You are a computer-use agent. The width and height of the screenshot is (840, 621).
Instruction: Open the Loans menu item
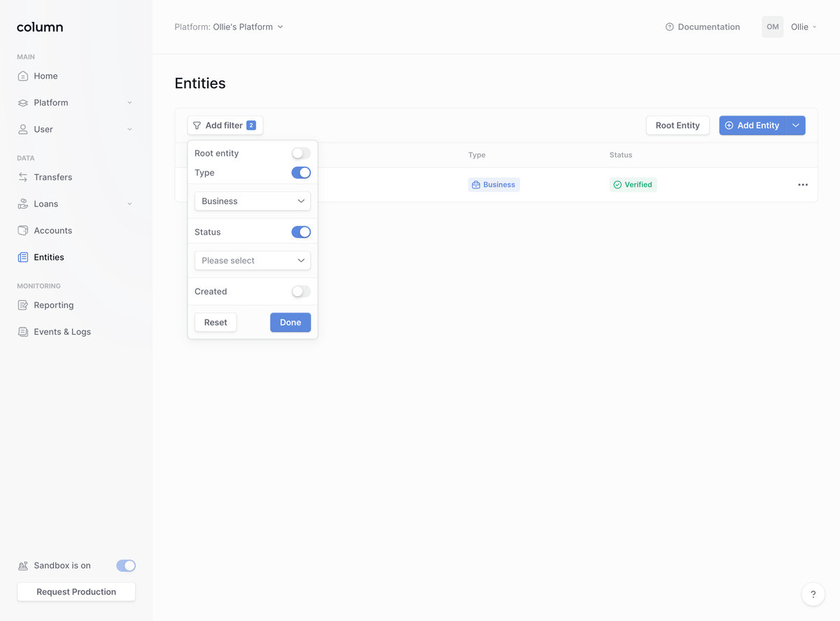(x=46, y=204)
